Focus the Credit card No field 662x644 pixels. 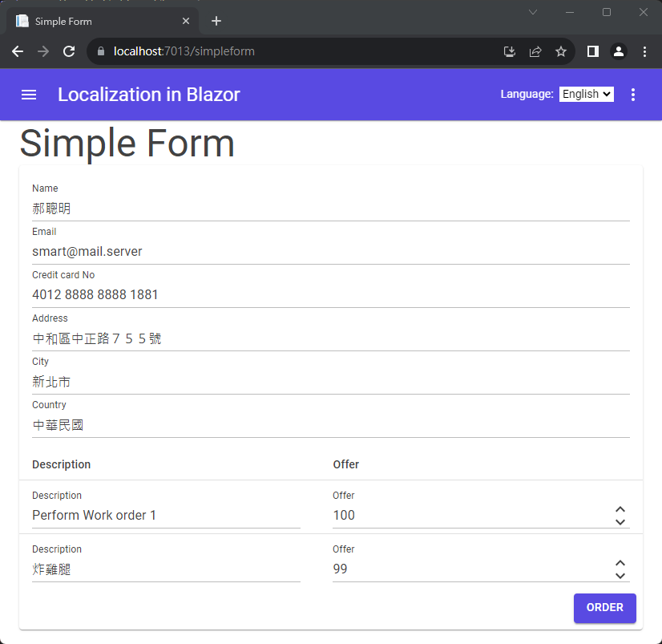click(330, 295)
